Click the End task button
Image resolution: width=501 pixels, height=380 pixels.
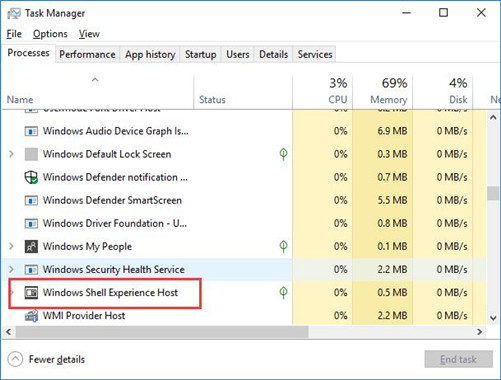[x=458, y=359]
